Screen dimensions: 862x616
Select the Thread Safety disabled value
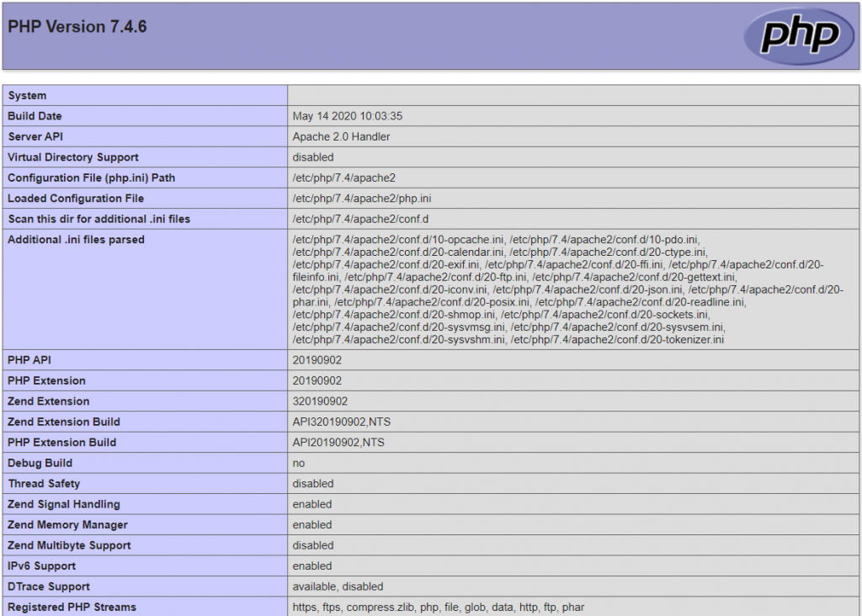(313, 484)
